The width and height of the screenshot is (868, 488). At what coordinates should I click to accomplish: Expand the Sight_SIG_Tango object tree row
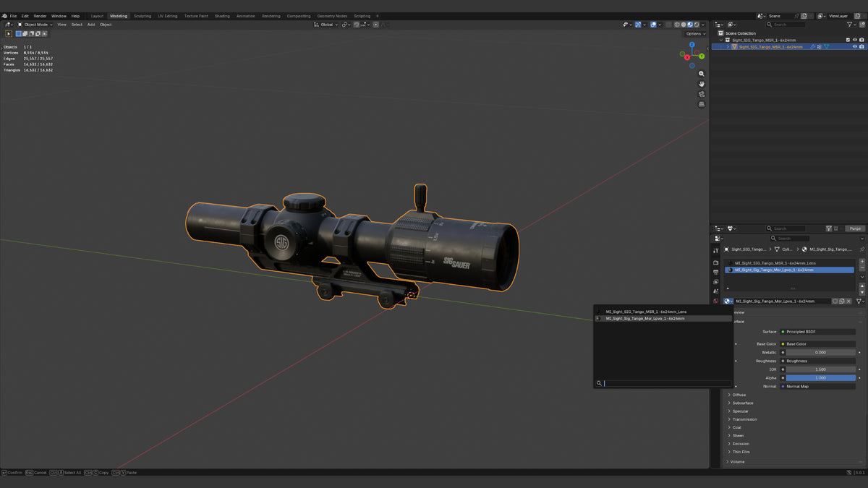pyautogui.click(x=728, y=46)
